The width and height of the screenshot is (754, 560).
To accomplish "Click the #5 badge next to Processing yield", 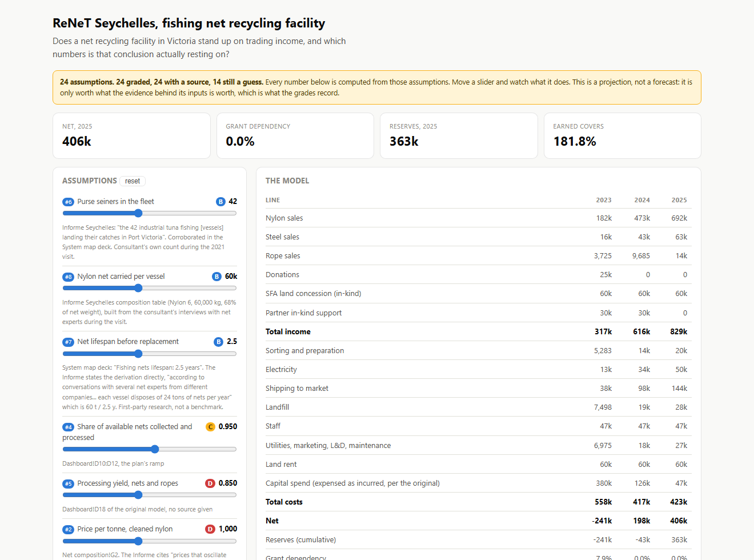I will pos(68,483).
